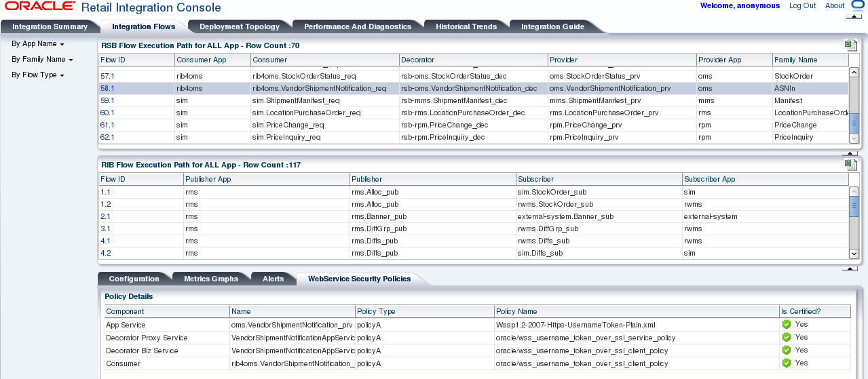
Task: Select WebService Security Policies sub-tab
Action: [x=359, y=279]
